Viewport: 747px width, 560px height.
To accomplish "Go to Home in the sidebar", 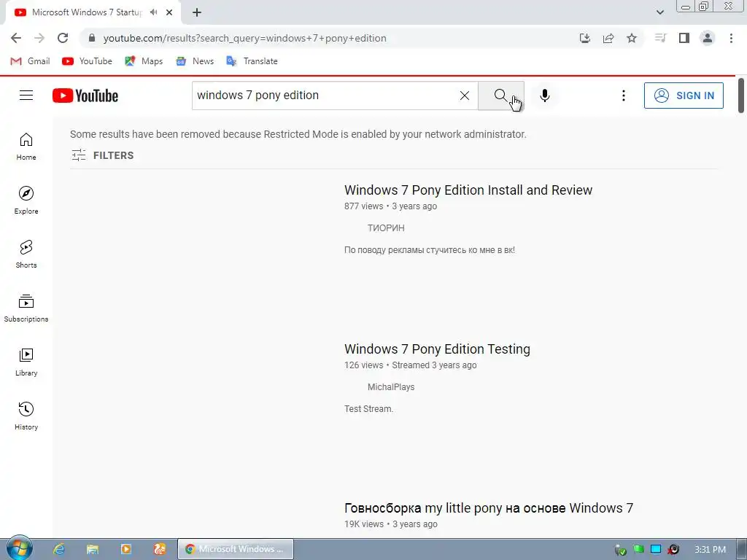I will tap(26, 146).
